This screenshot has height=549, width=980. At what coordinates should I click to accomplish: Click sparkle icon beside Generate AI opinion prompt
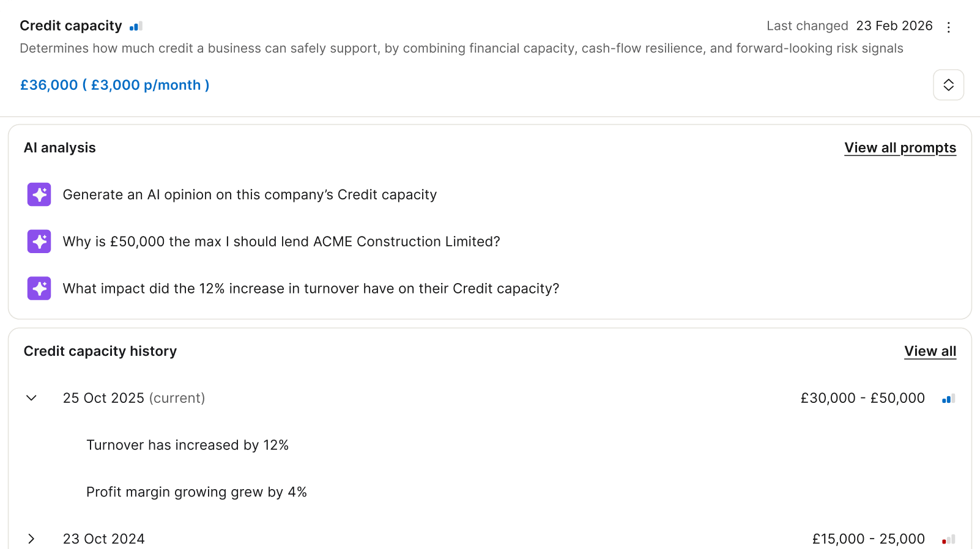pos(39,194)
